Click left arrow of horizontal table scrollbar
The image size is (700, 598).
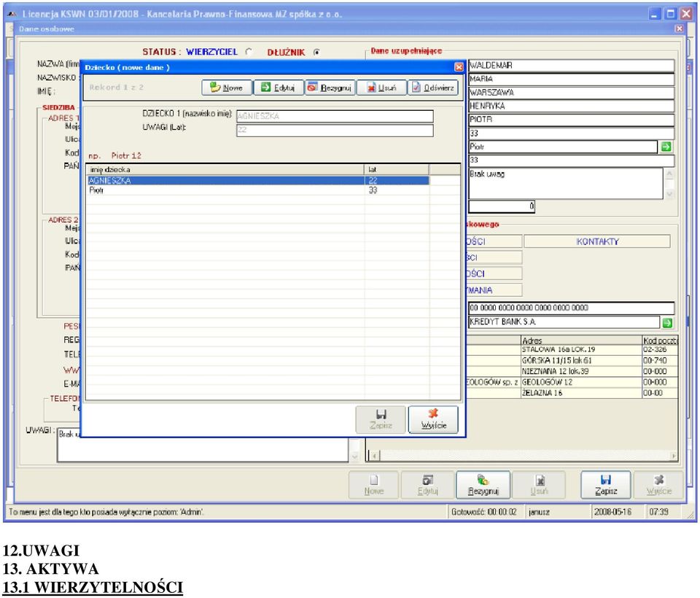[x=374, y=456]
